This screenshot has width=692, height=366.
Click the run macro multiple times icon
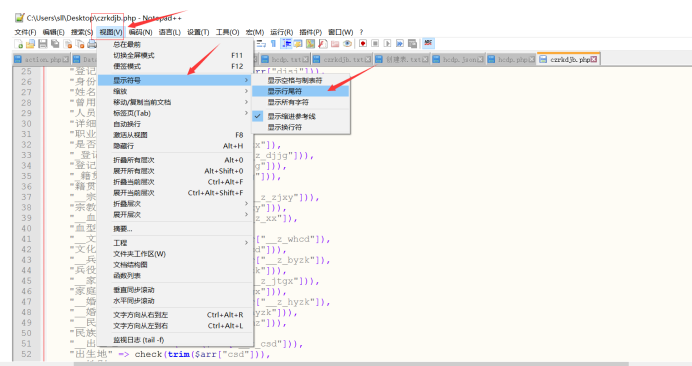click(x=400, y=44)
